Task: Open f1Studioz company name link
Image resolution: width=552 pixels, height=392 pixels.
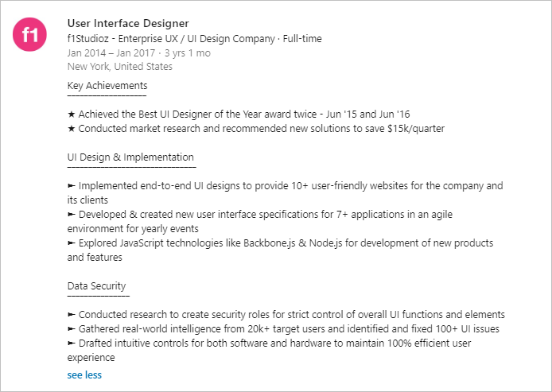Action: point(90,38)
